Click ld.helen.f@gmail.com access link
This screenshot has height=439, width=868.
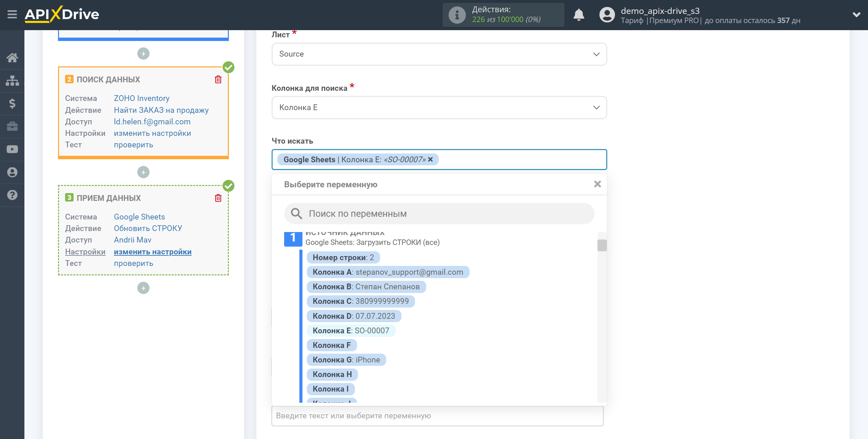point(152,122)
